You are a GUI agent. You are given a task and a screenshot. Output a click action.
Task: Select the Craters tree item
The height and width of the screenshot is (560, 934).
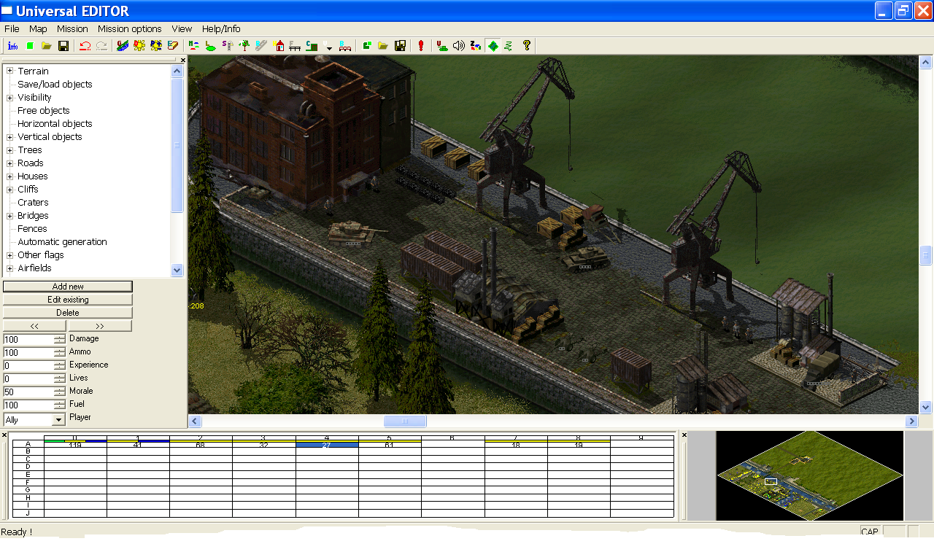33,202
